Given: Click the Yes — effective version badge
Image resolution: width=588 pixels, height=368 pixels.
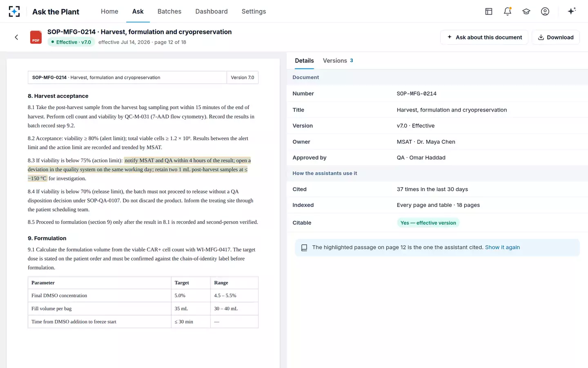Looking at the screenshot, I should (x=428, y=223).
